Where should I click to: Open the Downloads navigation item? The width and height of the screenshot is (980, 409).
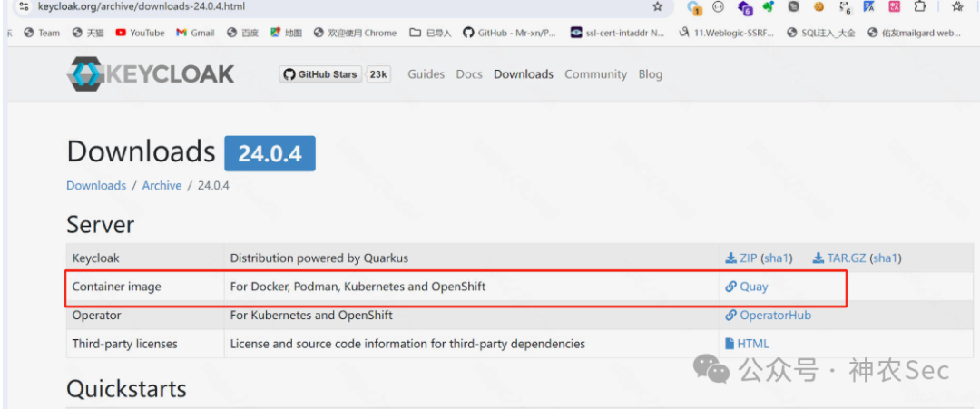(524, 74)
